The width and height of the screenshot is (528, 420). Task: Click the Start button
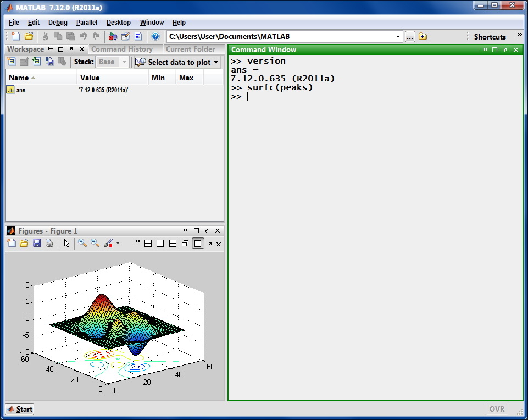pos(20,408)
